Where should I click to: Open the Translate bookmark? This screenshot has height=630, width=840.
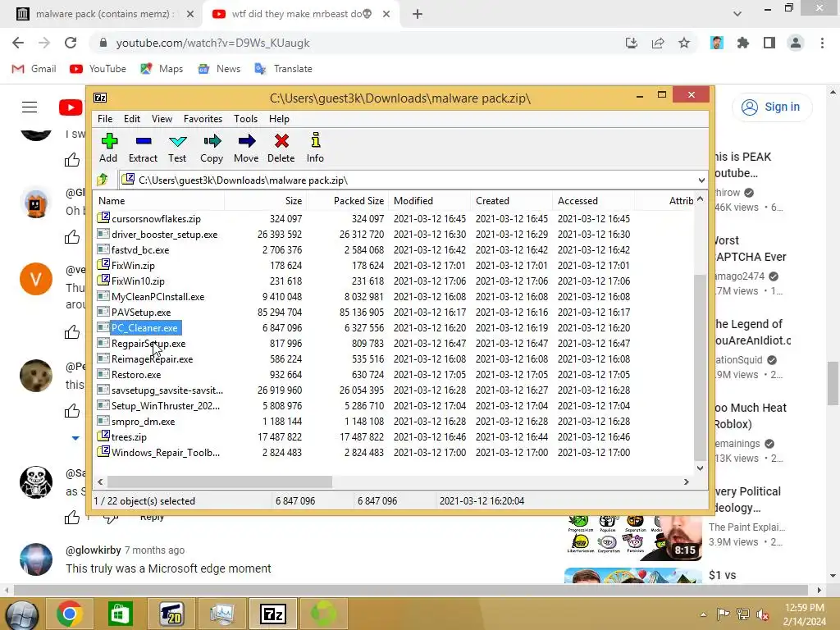(283, 69)
